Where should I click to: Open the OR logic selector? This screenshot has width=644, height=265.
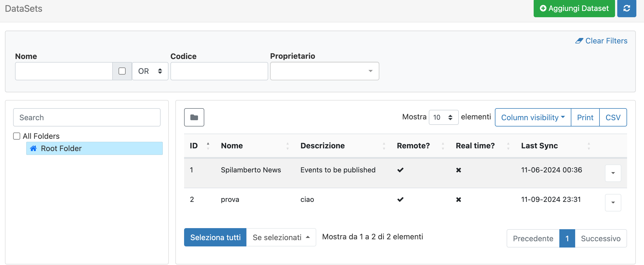coord(150,71)
